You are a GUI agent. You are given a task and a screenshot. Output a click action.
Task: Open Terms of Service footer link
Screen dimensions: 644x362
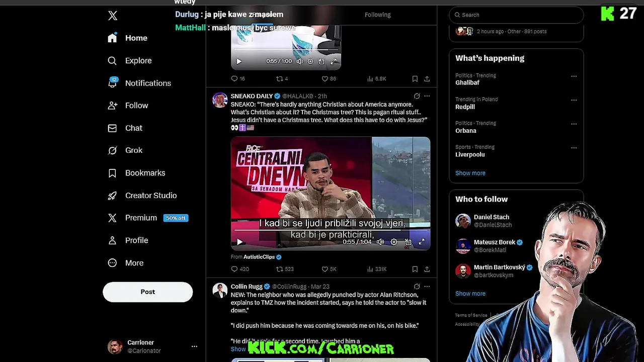tap(471, 315)
